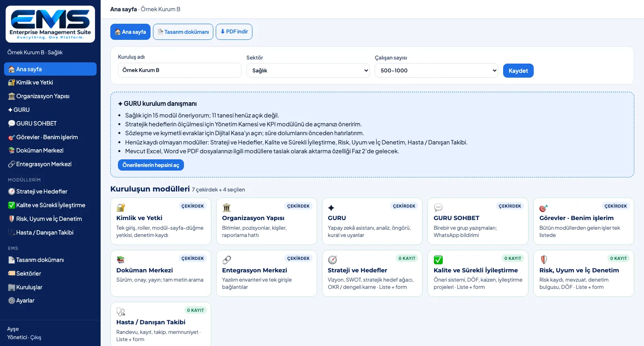Click the lock icon on Kimlik ve Yetki card
644x346 pixels.
[121, 208]
